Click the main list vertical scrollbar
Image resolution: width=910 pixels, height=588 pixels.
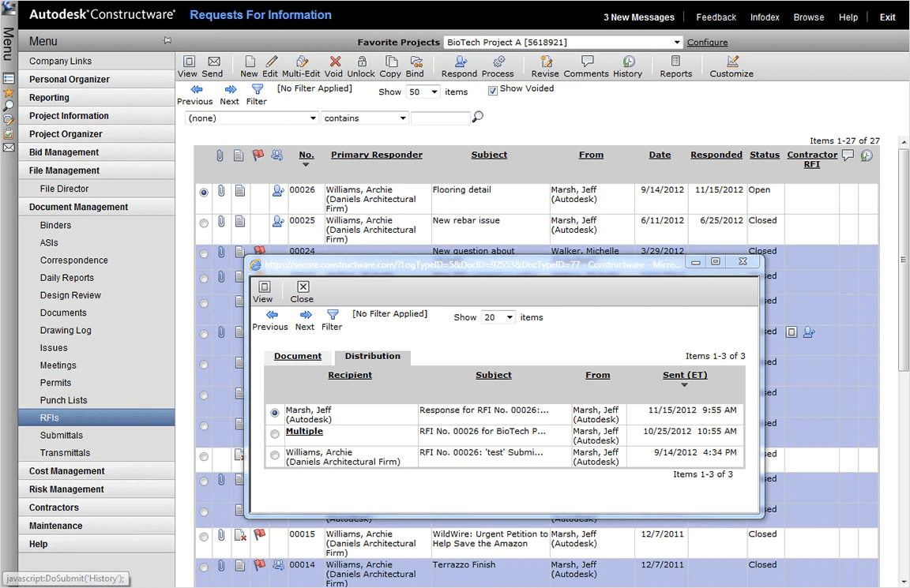[x=902, y=260]
